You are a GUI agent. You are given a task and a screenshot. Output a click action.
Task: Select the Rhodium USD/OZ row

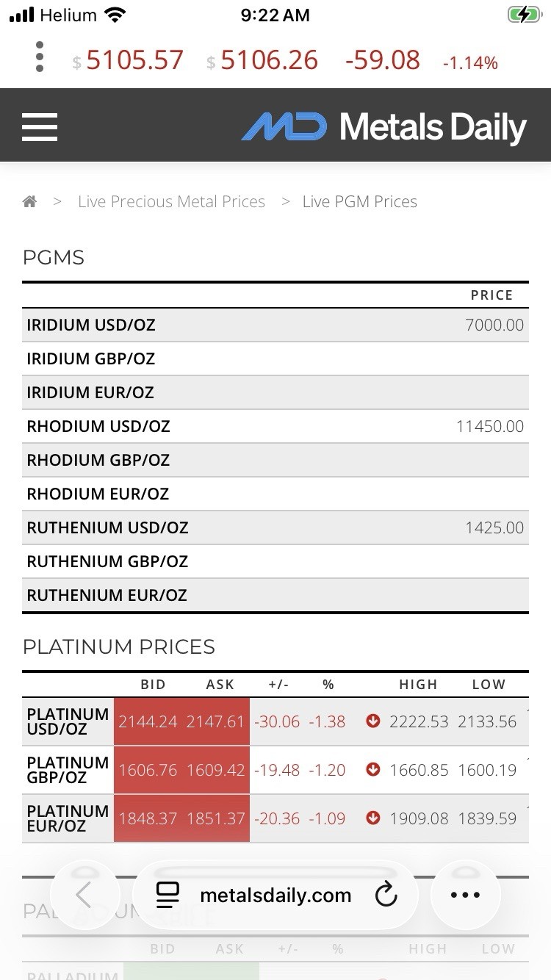[x=275, y=426]
